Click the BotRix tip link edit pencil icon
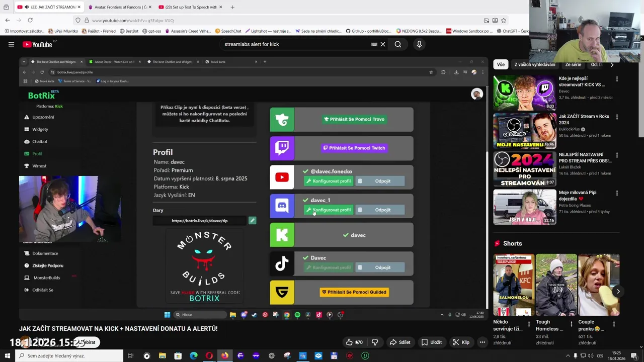This screenshot has height=362, width=644. [252, 221]
